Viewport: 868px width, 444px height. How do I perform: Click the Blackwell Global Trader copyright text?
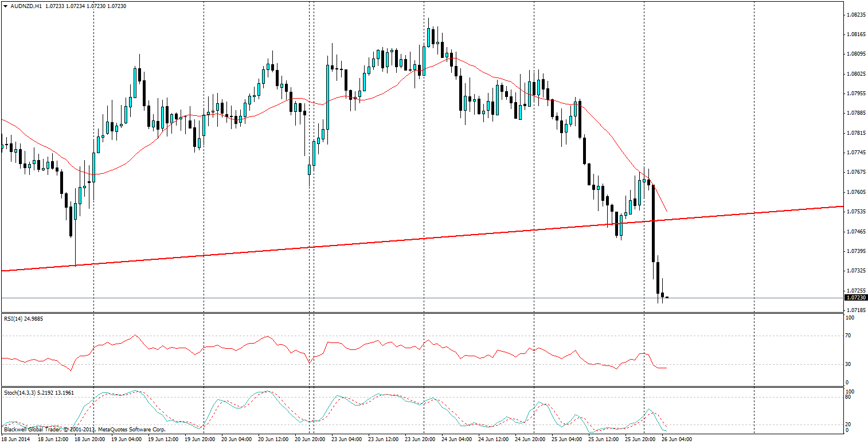pos(84,429)
